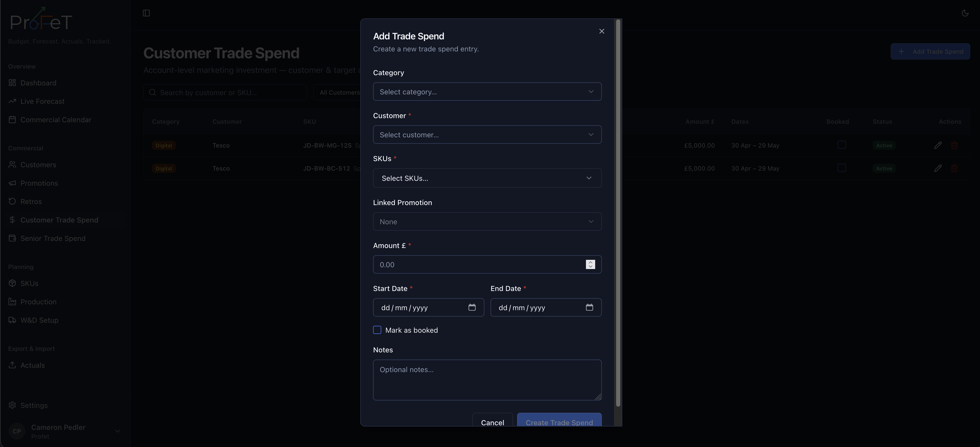Click the CP user avatar
This screenshot has height=447, width=980.
17,431
